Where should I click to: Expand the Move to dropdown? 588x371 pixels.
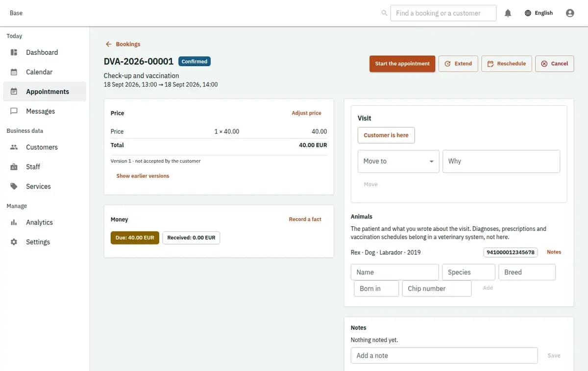tap(398, 161)
